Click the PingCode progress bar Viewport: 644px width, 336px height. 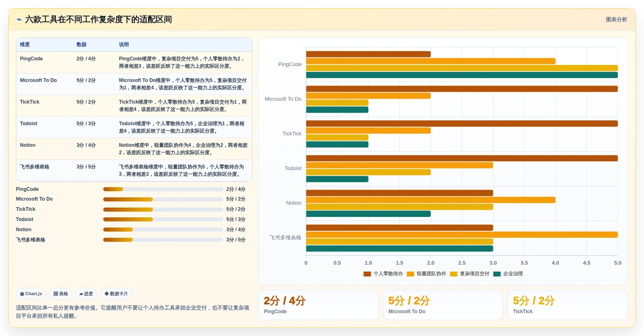163,189
